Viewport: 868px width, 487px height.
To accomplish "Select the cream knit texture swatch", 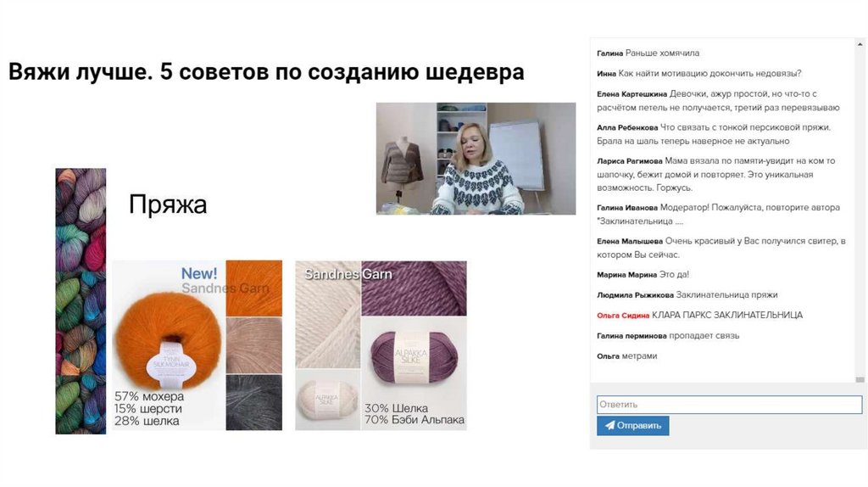I will tap(328, 314).
